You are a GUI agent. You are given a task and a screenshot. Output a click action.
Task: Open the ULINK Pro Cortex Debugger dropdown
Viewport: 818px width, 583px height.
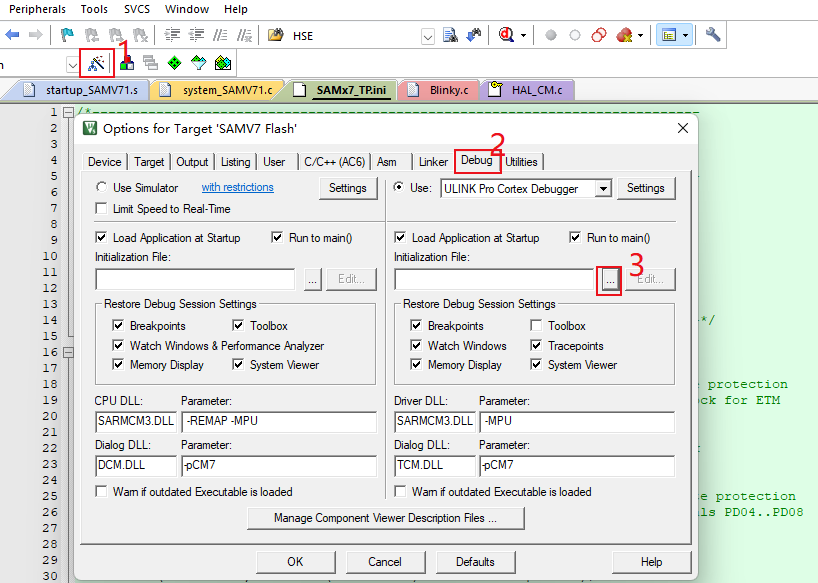tap(602, 188)
